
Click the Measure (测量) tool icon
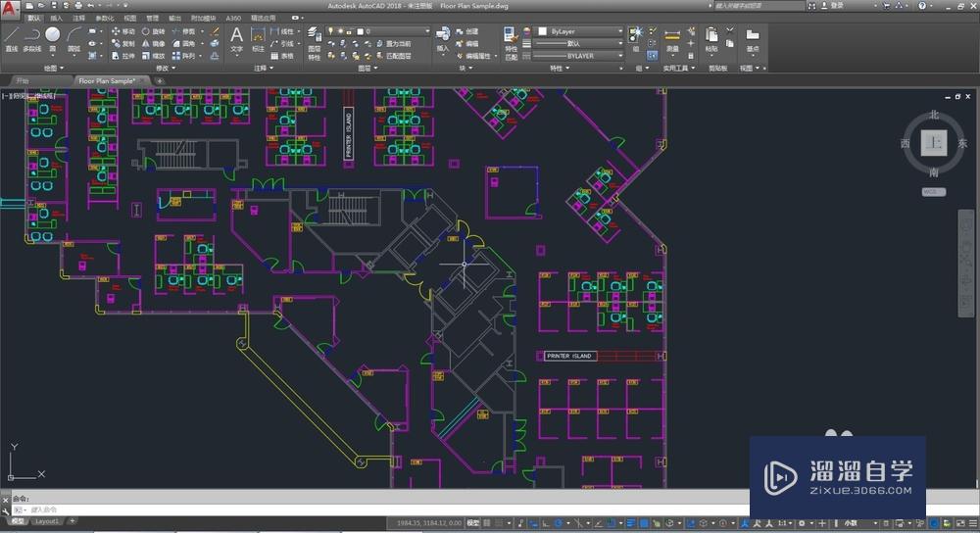[x=672, y=36]
